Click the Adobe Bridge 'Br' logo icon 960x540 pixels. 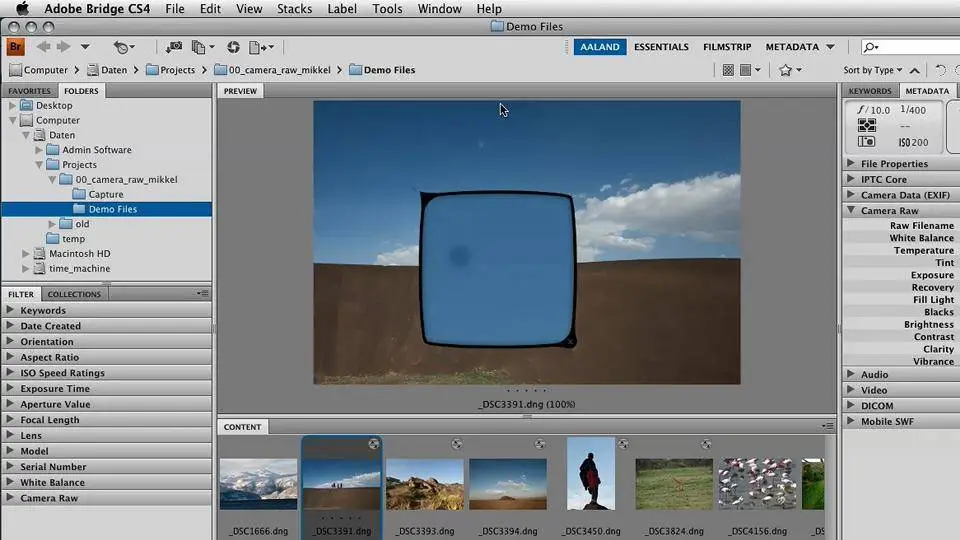15,47
